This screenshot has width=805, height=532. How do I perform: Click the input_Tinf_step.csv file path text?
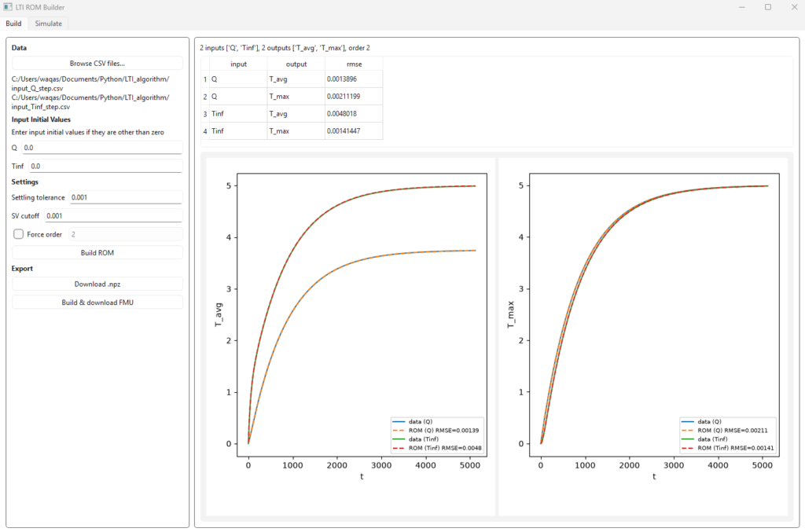(90, 102)
